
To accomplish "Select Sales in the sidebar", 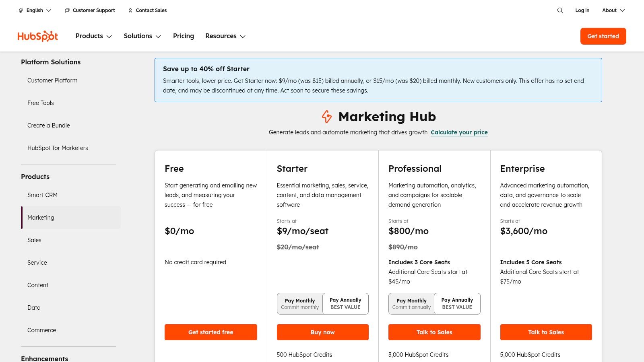I will tap(34, 240).
